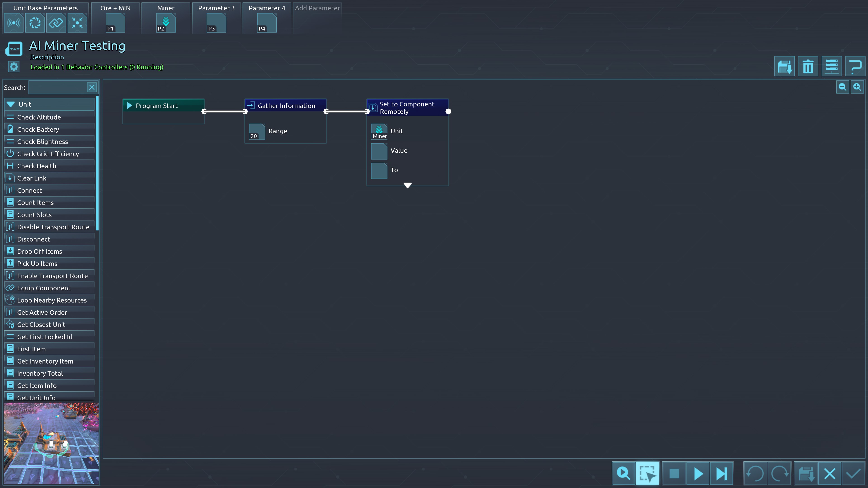This screenshot has width=868, height=488.
Task: Zoom out the canvas with minus magnifier
Action: [x=842, y=87]
